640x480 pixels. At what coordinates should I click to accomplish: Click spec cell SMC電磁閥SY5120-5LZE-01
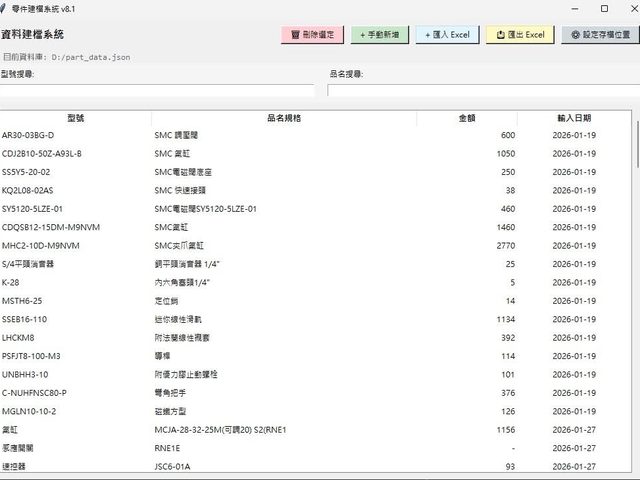pyautogui.click(x=205, y=209)
